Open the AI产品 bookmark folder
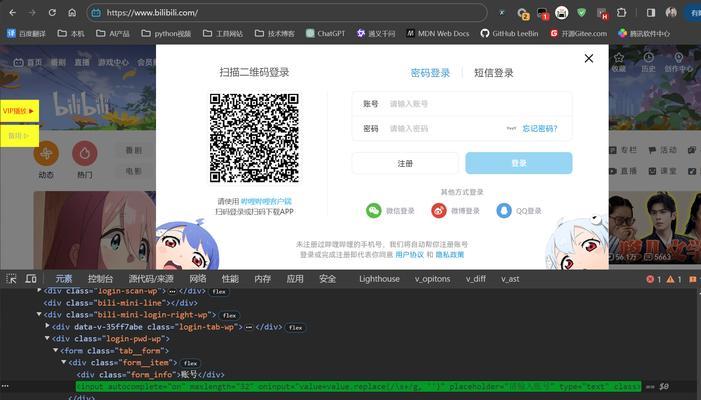The height and width of the screenshot is (400, 701). coord(113,34)
